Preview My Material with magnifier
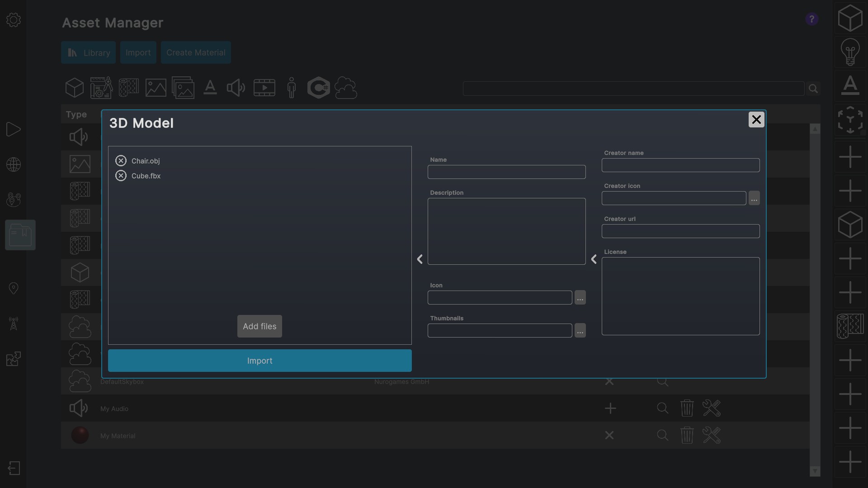This screenshot has width=868, height=488. pos(663,436)
